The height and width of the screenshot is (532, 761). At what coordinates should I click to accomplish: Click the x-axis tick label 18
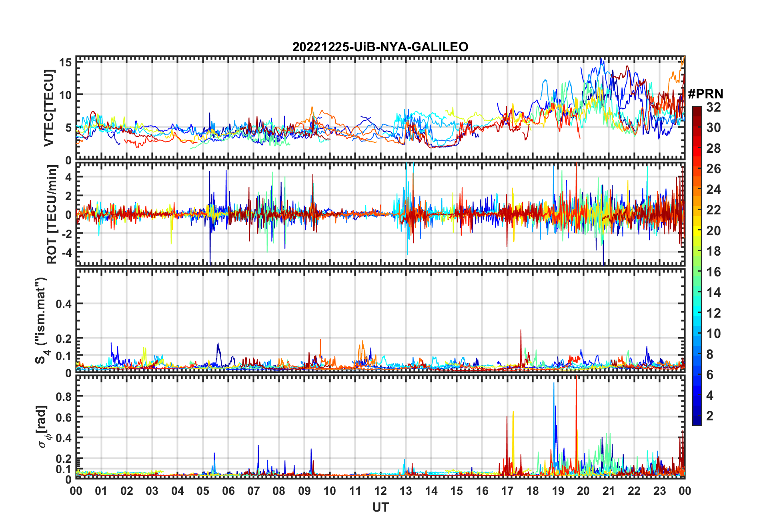pos(533,491)
